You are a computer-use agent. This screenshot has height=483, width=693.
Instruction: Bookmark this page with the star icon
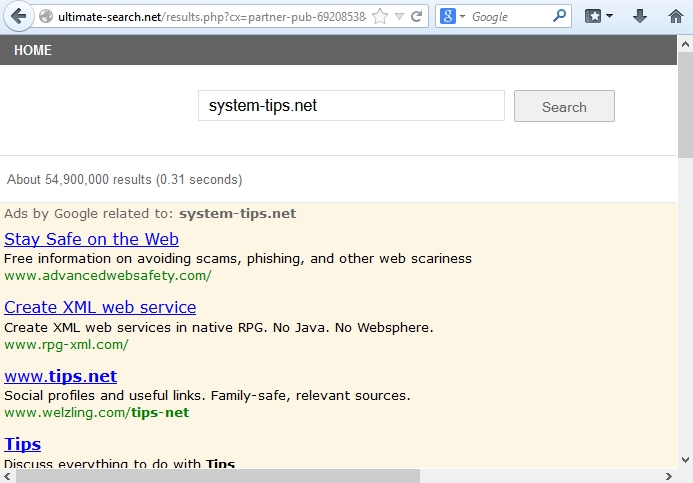click(379, 17)
